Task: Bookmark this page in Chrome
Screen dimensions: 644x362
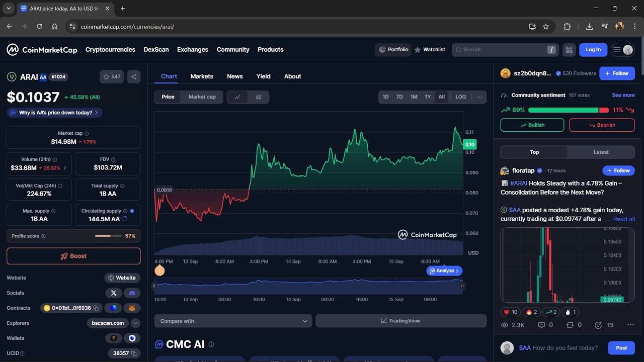Action: tap(546, 27)
